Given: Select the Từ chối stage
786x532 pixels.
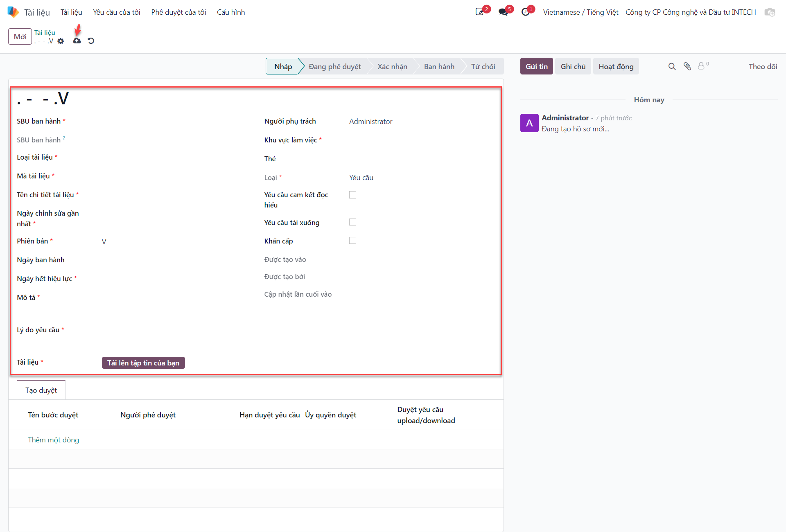Looking at the screenshot, I should (483, 66).
